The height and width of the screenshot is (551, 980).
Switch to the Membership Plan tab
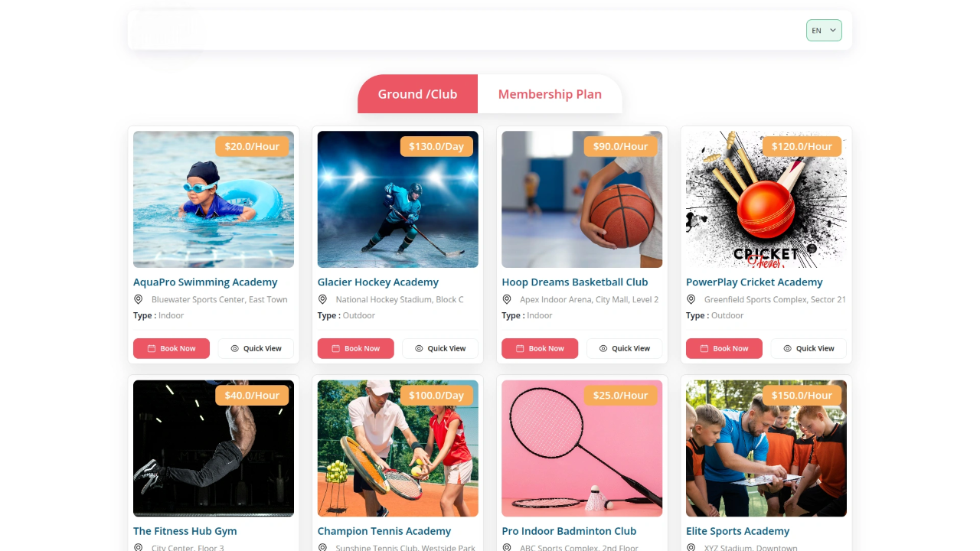pos(550,94)
